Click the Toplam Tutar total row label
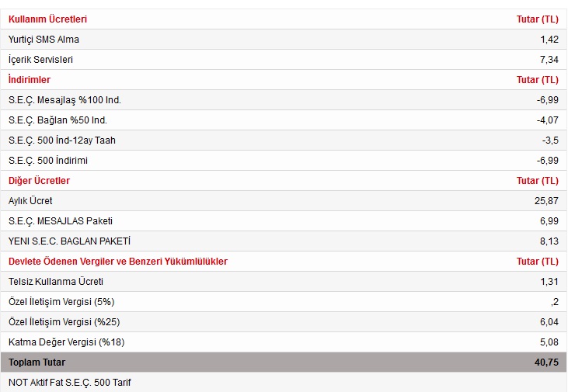This screenshot has width=568, height=392. click(x=37, y=362)
